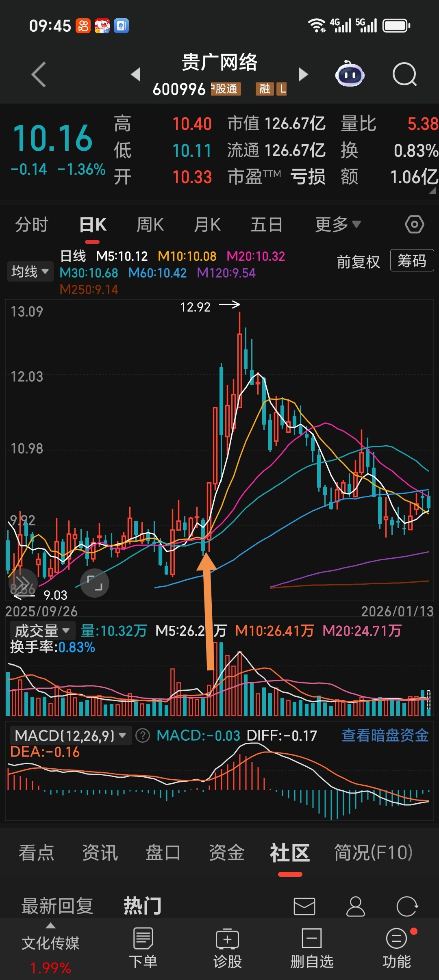Open MACD help question mark
The image size is (439, 980).
click(143, 736)
